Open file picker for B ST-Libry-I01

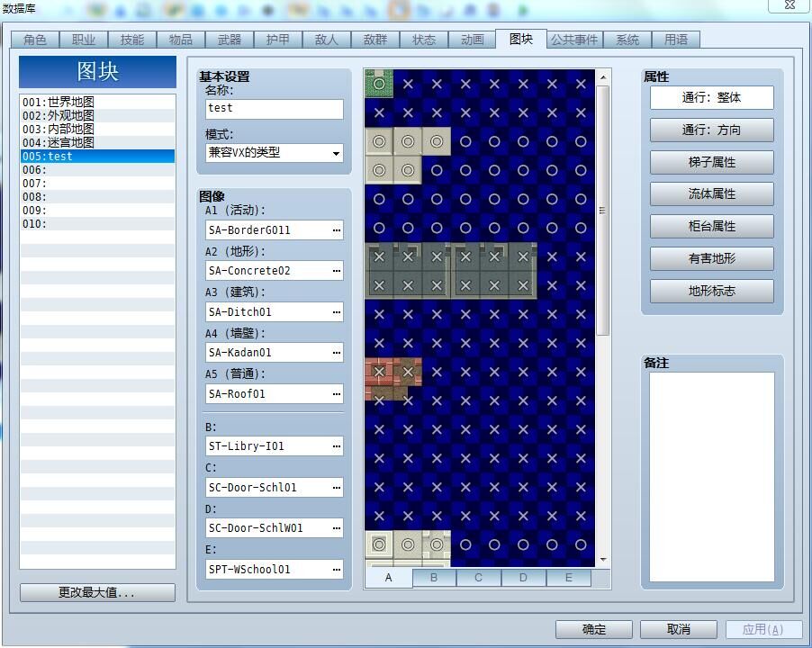337,446
